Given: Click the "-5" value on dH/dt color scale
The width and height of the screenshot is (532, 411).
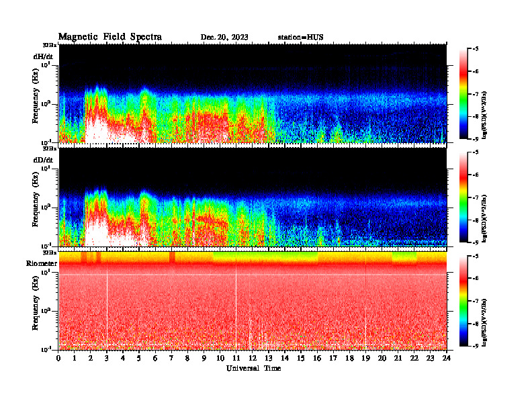Looking at the screenshot, I should pyautogui.click(x=476, y=49).
